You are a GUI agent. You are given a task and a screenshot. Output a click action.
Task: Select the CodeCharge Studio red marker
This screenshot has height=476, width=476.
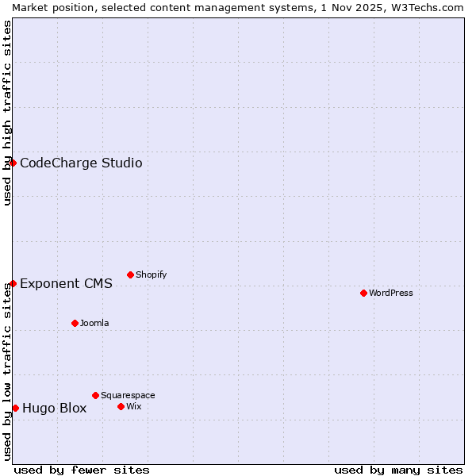click(13, 163)
